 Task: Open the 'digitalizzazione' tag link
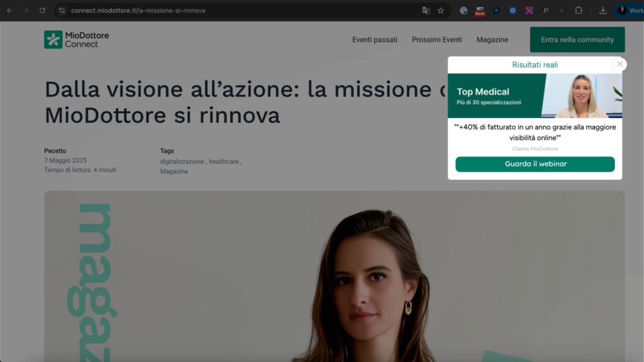coord(182,162)
